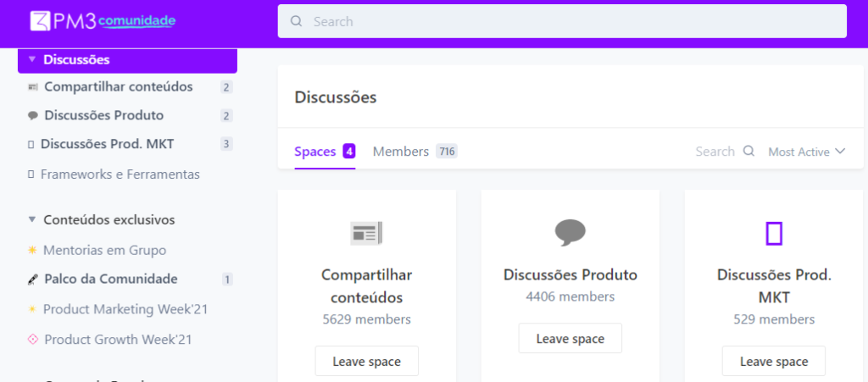Leave space on Discussões Prod. MKT card

[774, 362]
